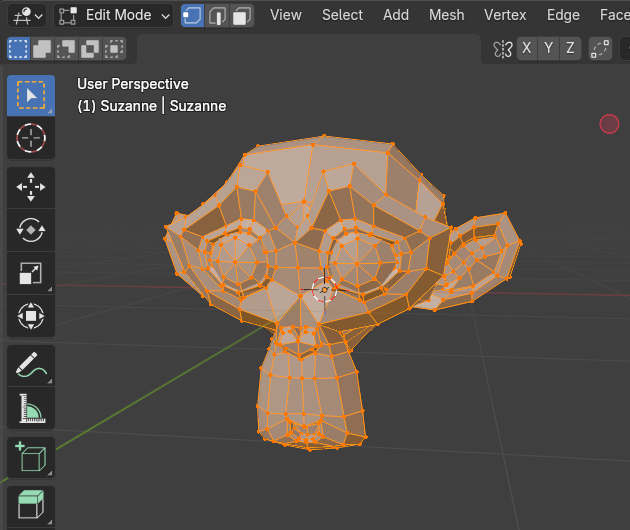Toggle Z axis mirror
Image resolution: width=630 pixels, height=530 pixels.
[570, 49]
